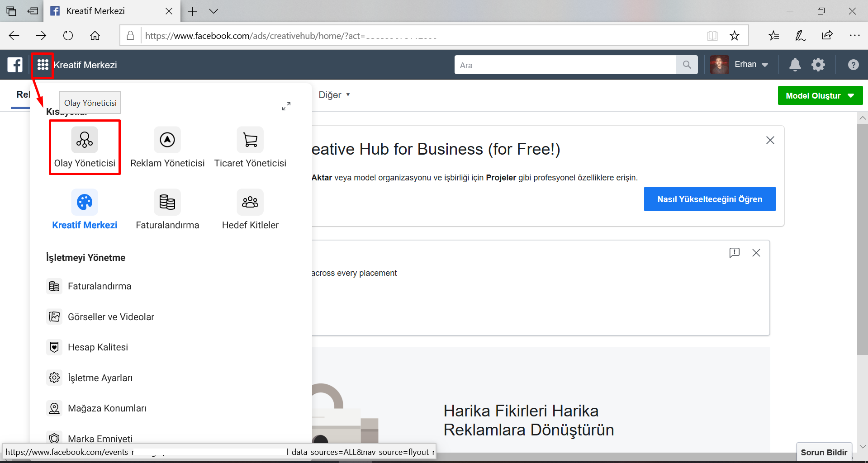
Task: Click the Sorun Bildir button
Action: [824, 452]
